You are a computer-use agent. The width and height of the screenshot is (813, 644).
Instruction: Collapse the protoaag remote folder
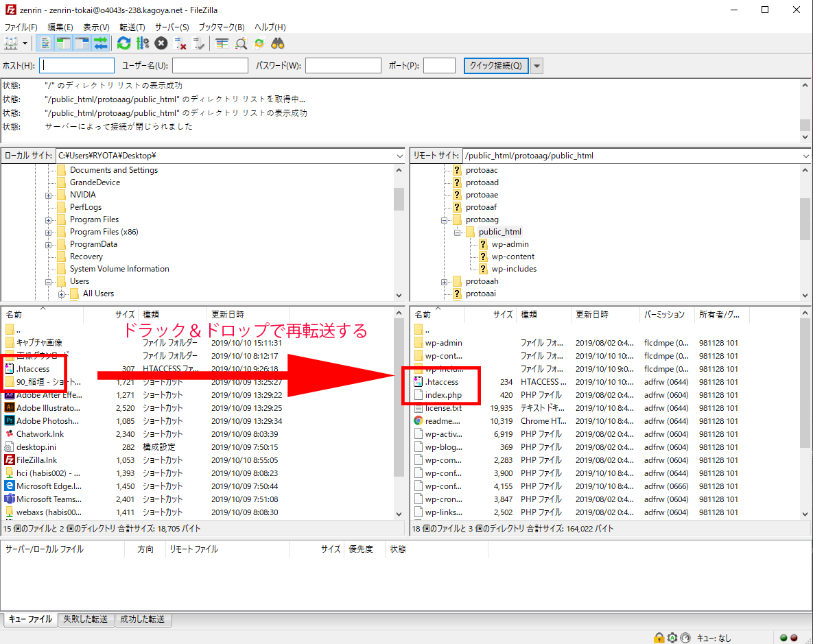pos(445,219)
